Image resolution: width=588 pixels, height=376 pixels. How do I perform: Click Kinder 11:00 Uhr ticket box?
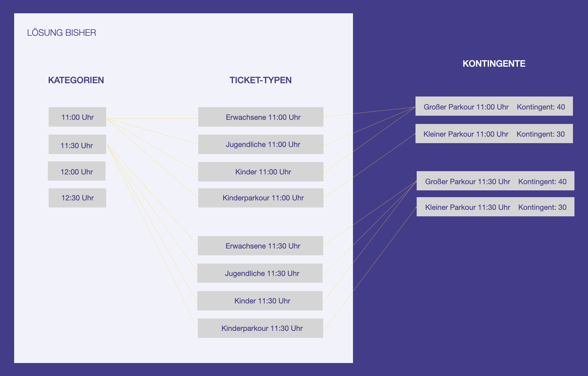pos(261,172)
